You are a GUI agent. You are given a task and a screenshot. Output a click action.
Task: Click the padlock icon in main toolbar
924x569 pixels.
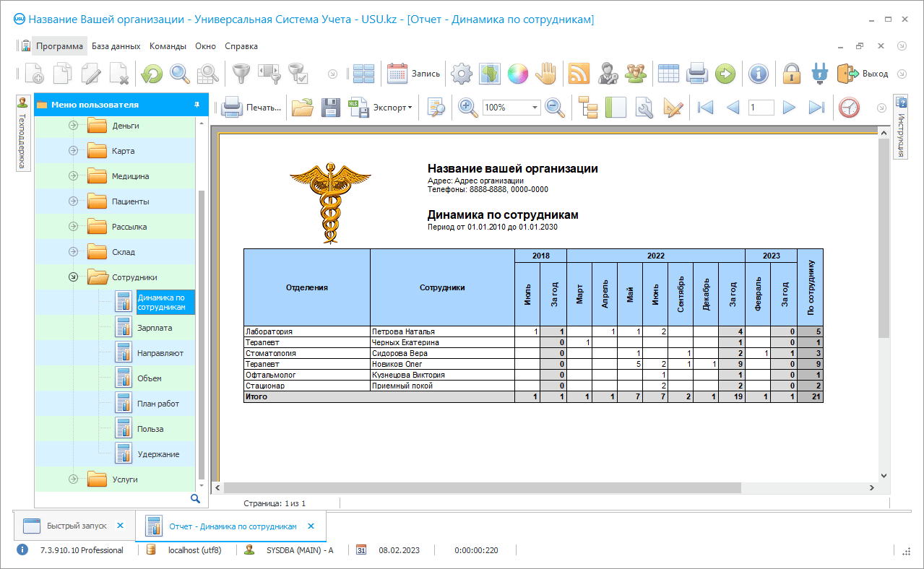(792, 73)
